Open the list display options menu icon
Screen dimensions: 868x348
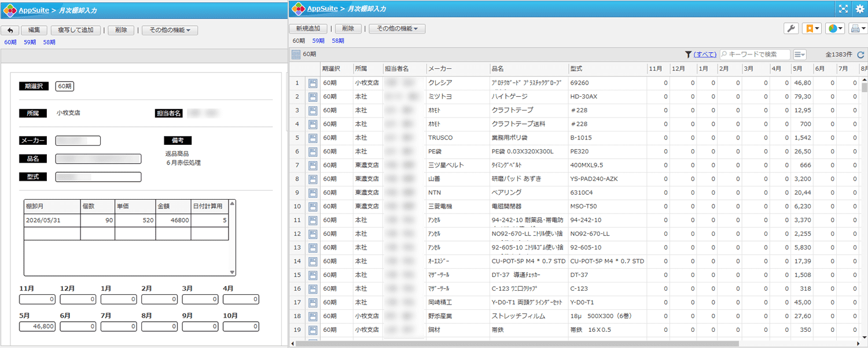tap(800, 54)
